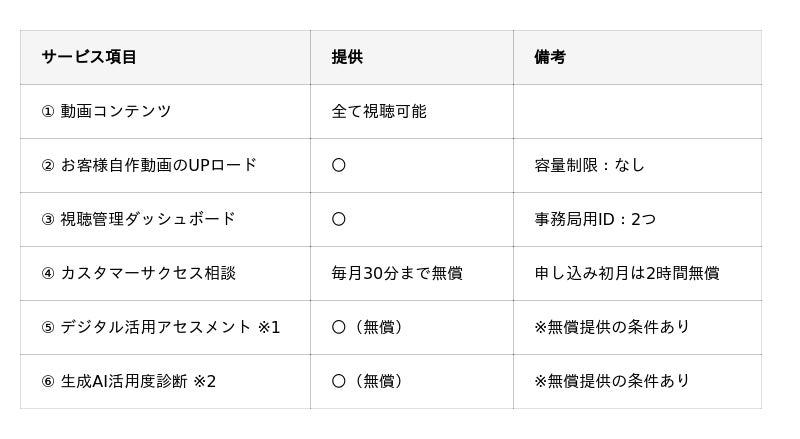Select the 毎月30分まで無償 cell
Image resolution: width=800 pixels, height=439 pixels.
click(397, 273)
